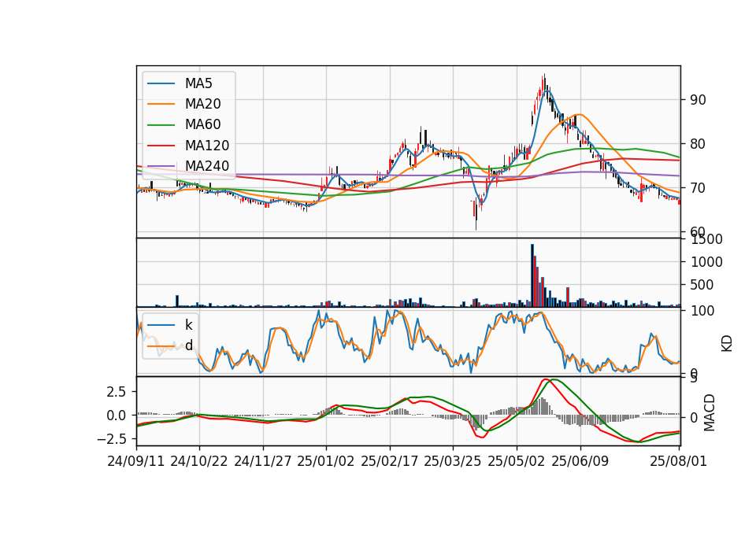
Task: Click the d legend label in KD panel
Action: click(189, 345)
